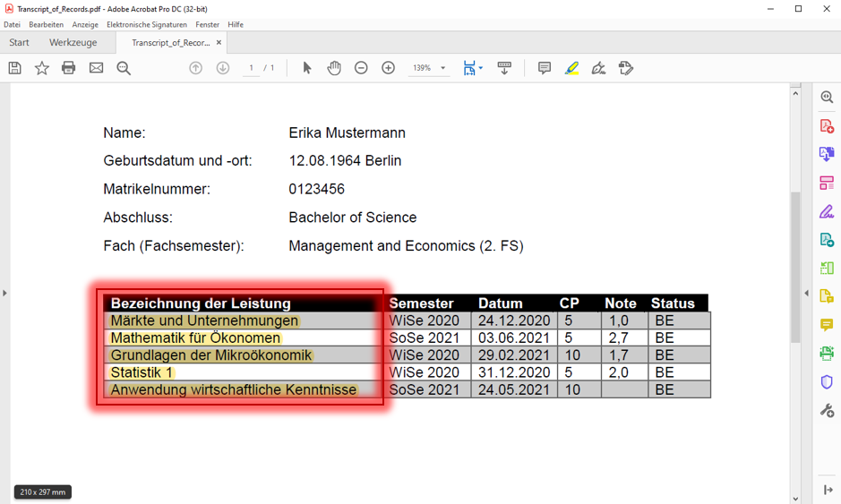
Task: Click the stamp tool icon in the toolbar
Action: tap(626, 68)
